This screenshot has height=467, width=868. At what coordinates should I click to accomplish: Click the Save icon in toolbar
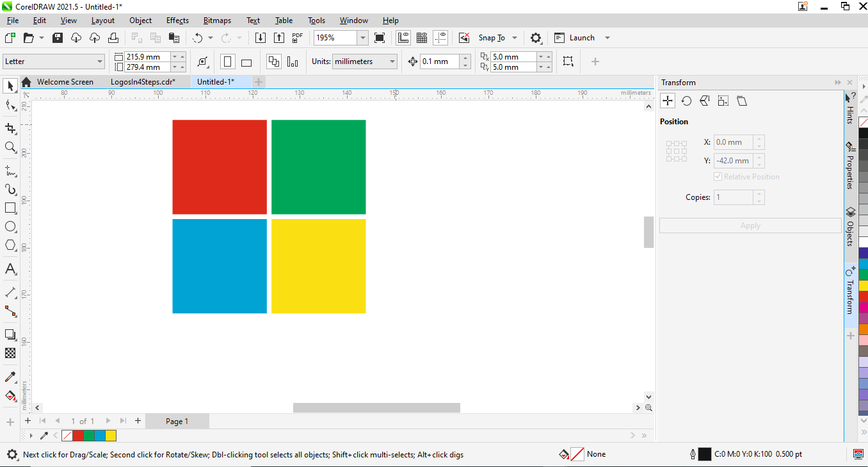(x=58, y=38)
